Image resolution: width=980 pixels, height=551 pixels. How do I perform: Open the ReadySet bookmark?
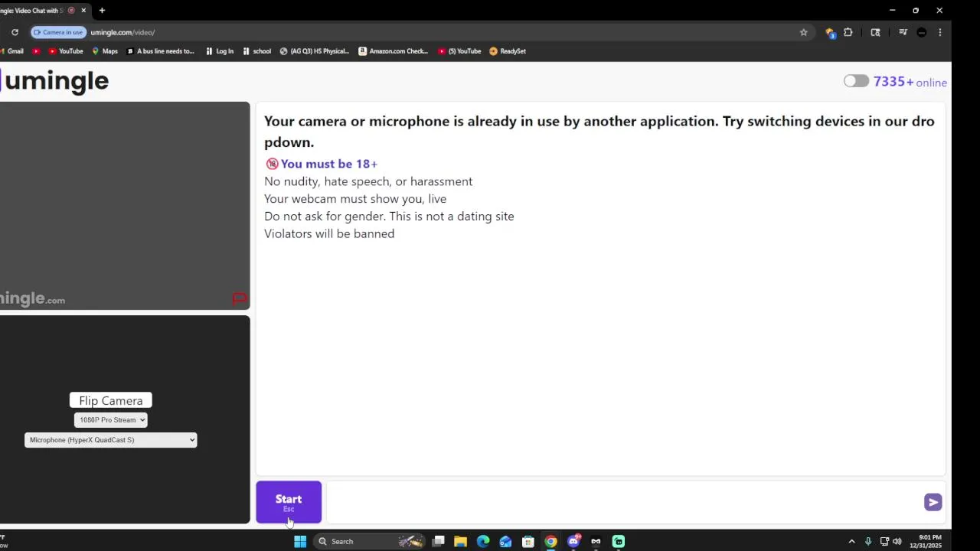(x=508, y=51)
